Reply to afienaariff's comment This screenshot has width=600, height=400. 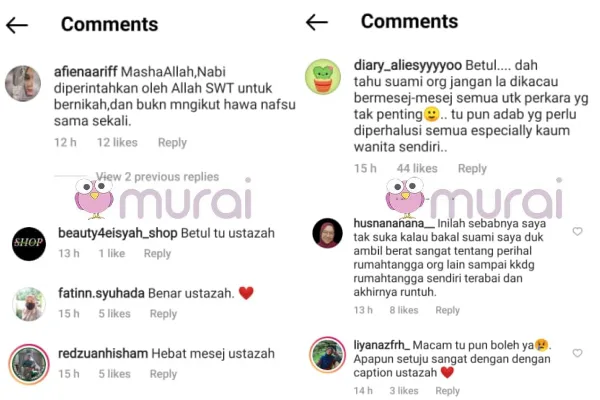pyautogui.click(x=172, y=143)
